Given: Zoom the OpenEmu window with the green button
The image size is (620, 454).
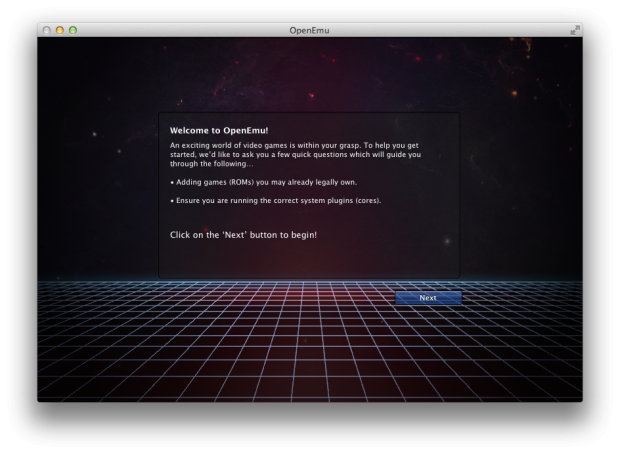Looking at the screenshot, I should (73, 30).
